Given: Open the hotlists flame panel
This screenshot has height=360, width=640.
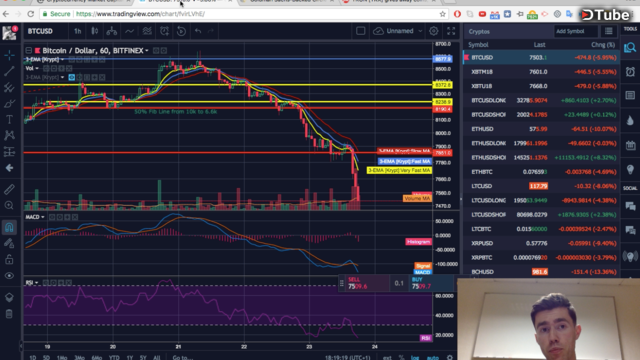Looking at the screenshot, I should [x=630, y=120].
